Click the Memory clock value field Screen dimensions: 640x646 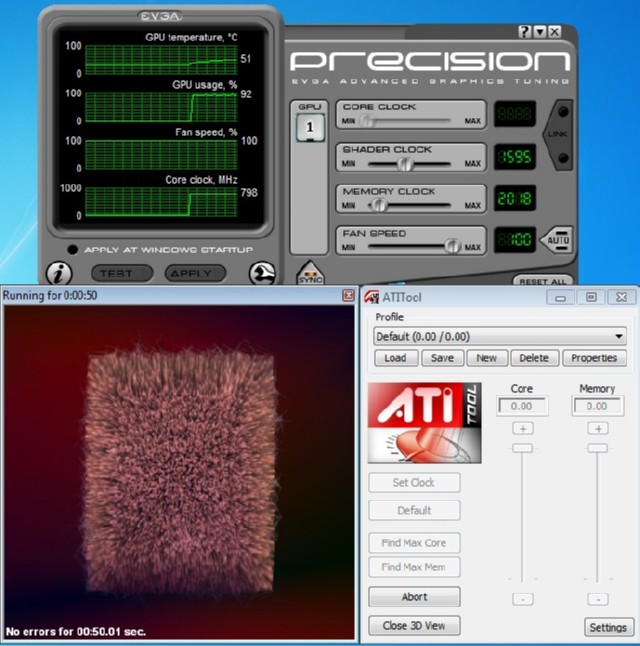pos(597,406)
